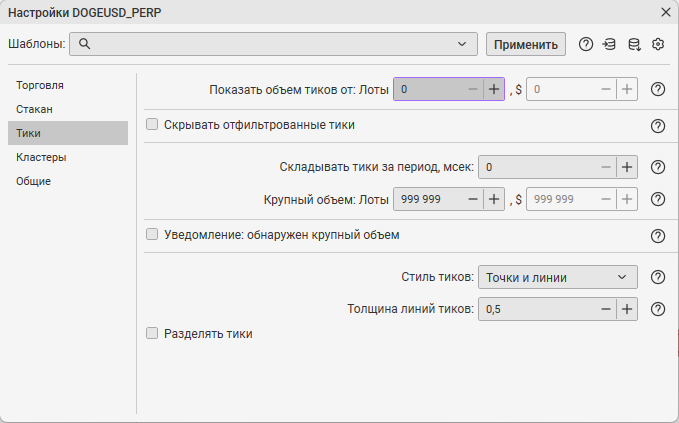
Task: Click the help icon next to Применить
Action: click(586, 44)
